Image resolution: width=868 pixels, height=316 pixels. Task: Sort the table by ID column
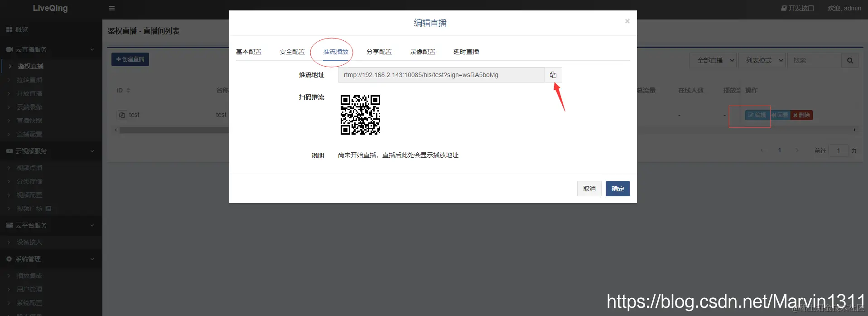[123, 90]
